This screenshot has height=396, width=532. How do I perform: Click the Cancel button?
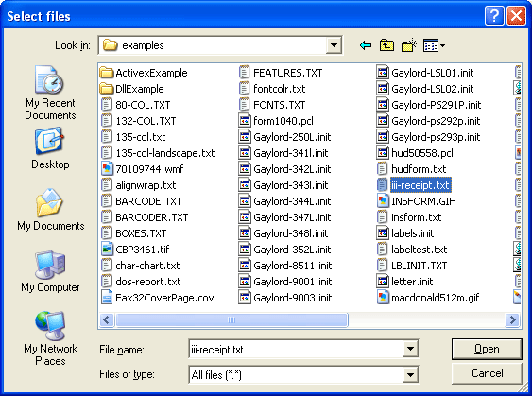click(x=487, y=373)
